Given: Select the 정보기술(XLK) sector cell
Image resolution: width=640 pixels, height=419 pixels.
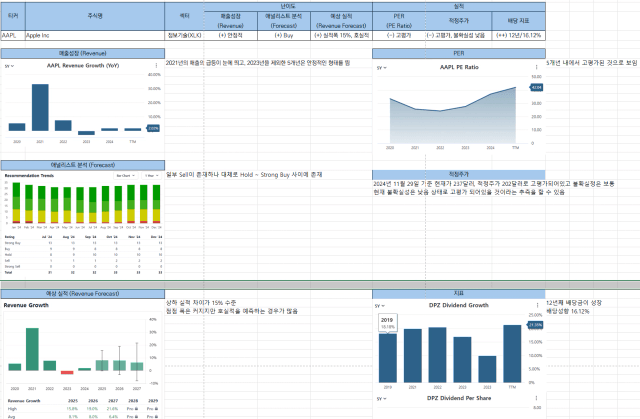Looking at the screenshot, I should (x=184, y=35).
